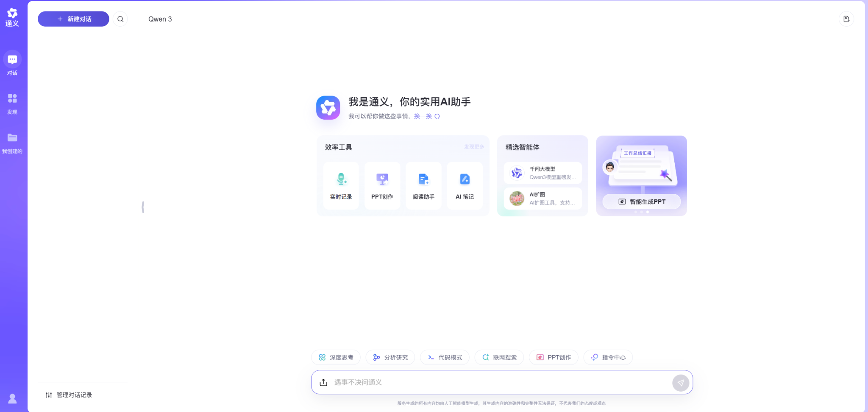Open the 指令中心 command center
This screenshot has height=412, width=868.
click(x=608, y=357)
